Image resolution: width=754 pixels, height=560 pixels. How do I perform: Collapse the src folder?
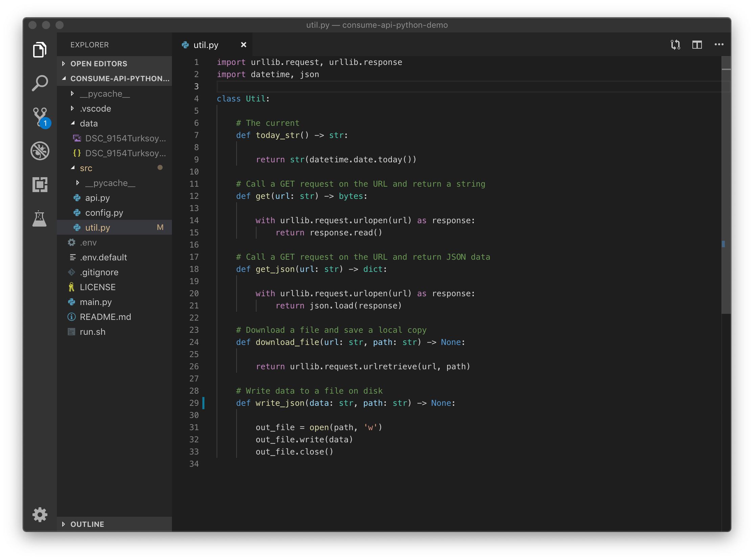(86, 168)
